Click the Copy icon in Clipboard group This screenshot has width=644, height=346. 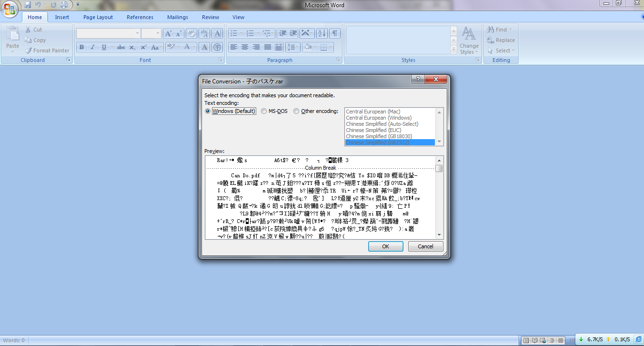[27, 40]
